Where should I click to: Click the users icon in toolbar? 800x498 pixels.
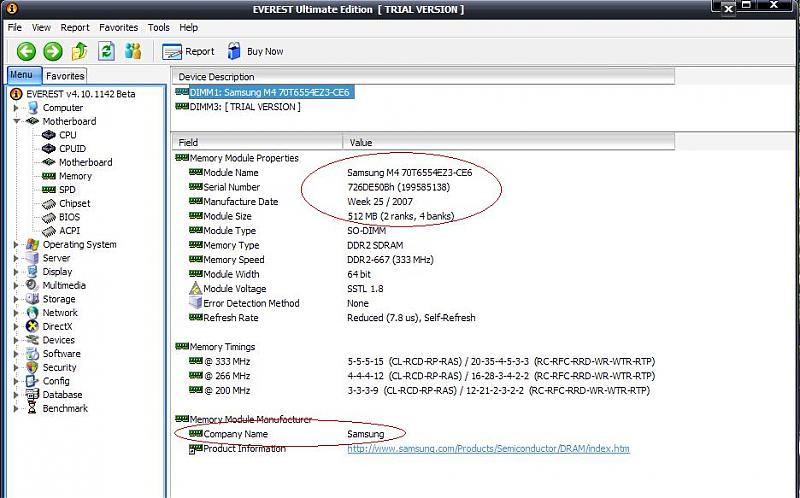[x=132, y=51]
